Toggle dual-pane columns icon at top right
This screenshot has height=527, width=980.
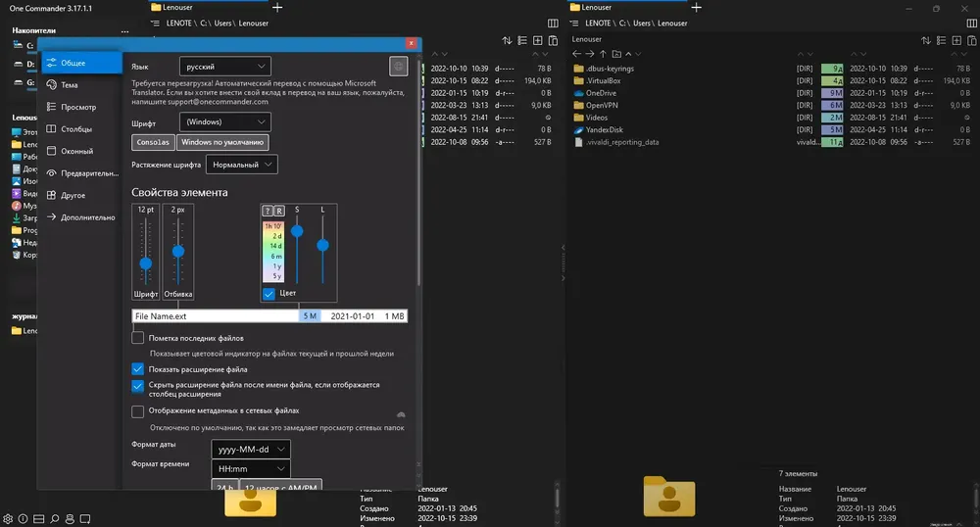coord(972,24)
